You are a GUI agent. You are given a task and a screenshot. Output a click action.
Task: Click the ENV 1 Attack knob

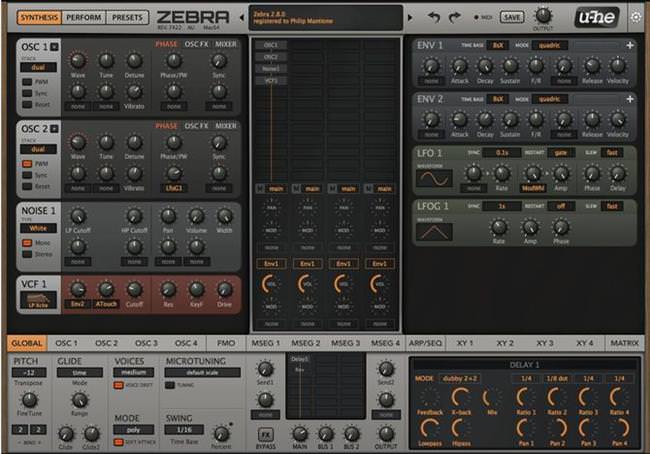pos(459,66)
